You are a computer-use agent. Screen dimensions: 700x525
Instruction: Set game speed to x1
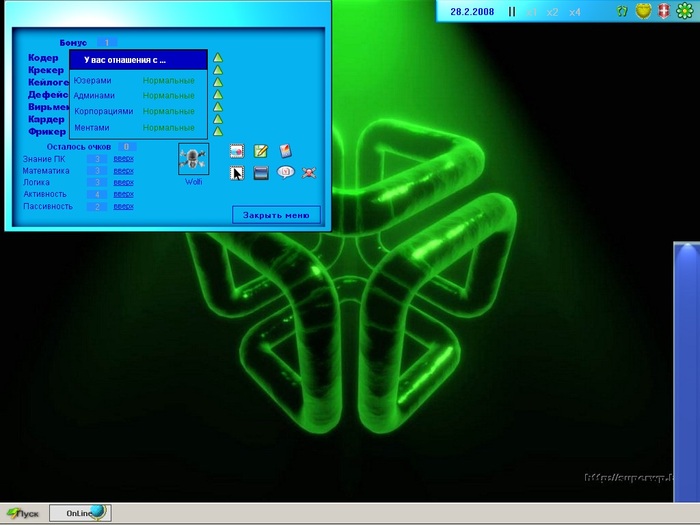coord(531,12)
